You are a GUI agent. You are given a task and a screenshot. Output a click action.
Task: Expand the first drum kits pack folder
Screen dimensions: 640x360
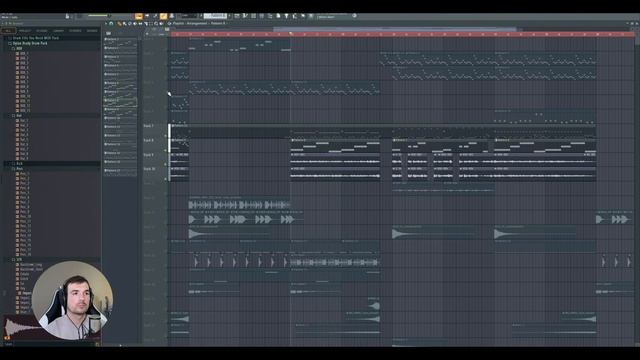point(35,38)
